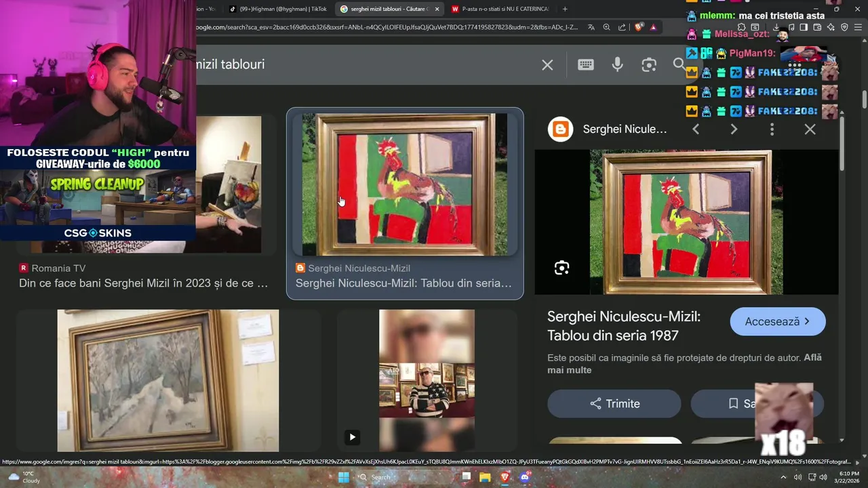Screen dimensions: 868x488
Task: Open the Leo AI sparkle icon
Action: click(831, 27)
